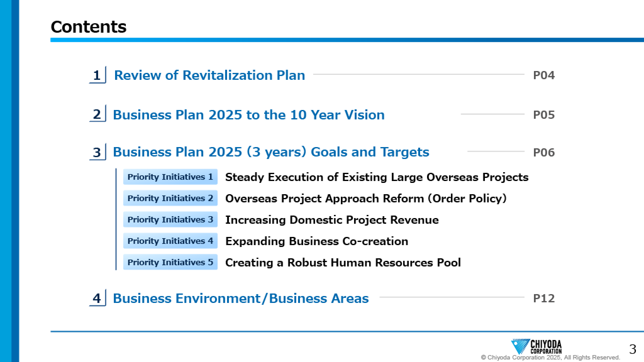Click the Chiyoda Corporation logo
The width and height of the screenshot is (644, 362).
pos(536,347)
